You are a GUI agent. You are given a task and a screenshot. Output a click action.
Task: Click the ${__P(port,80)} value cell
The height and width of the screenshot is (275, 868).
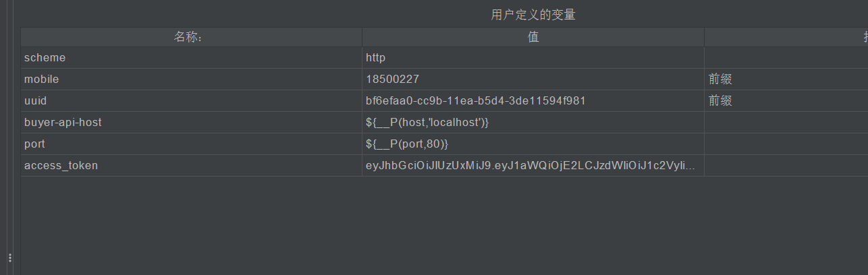click(533, 144)
